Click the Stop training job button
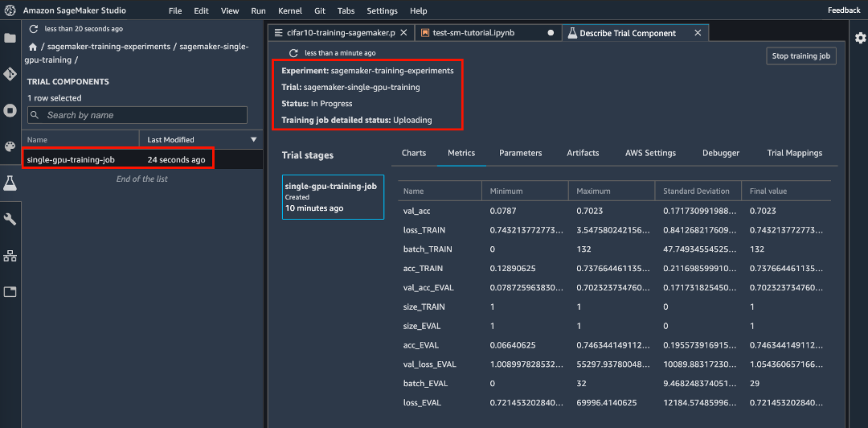The width and height of the screenshot is (868, 428). click(801, 56)
